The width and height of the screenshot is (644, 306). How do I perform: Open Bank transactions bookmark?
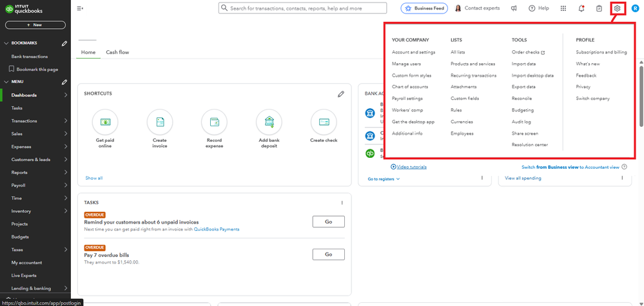(30, 57)
